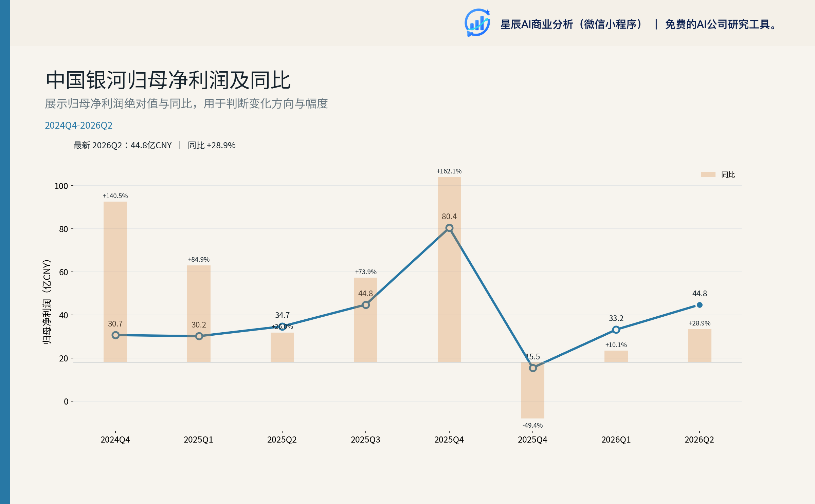815x504 pixels.
Task: Click the x-axis label 2026Q2
Action: [x=700, y=440]
